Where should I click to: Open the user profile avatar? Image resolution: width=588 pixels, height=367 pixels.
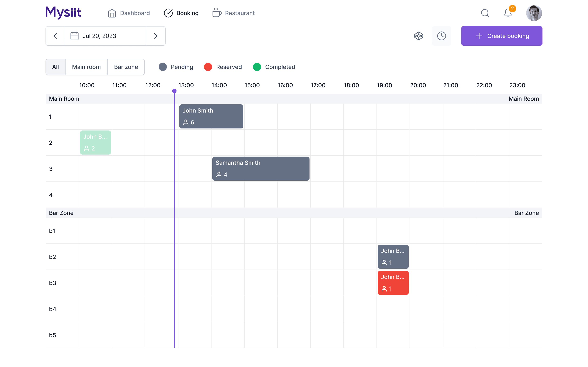tap(534, 13)
